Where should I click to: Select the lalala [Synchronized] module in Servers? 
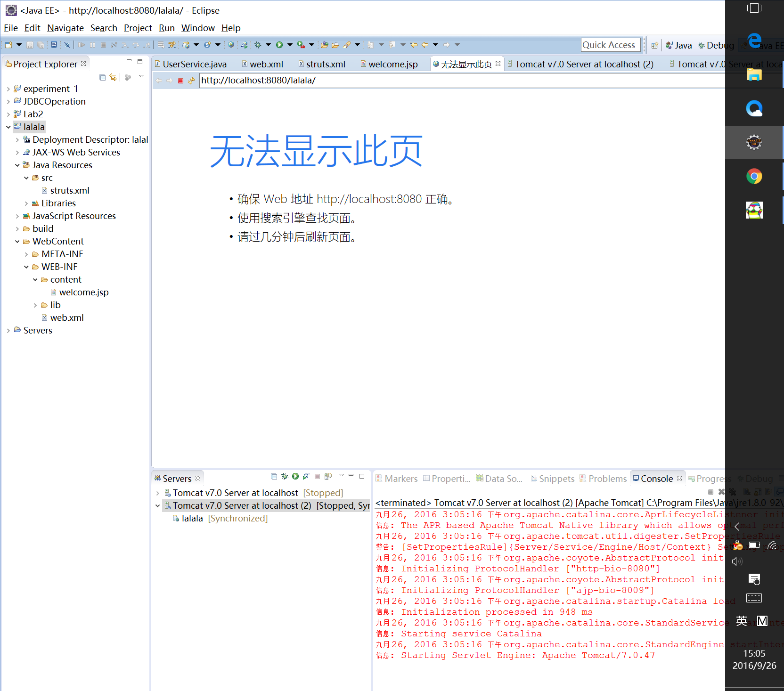click(220, 518)
